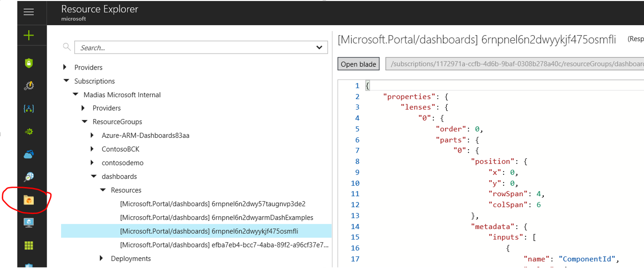This screenshot has height=268, width=644.
Task: Select dashboard 6rnpnel6n2dwyarmDashExamples
Action: (x=217, y=218)
